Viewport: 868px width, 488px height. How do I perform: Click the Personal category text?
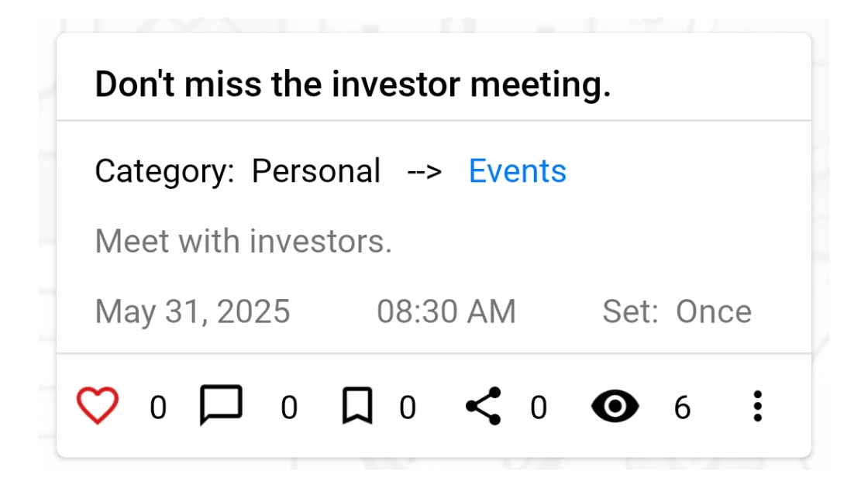pos(315,171)
